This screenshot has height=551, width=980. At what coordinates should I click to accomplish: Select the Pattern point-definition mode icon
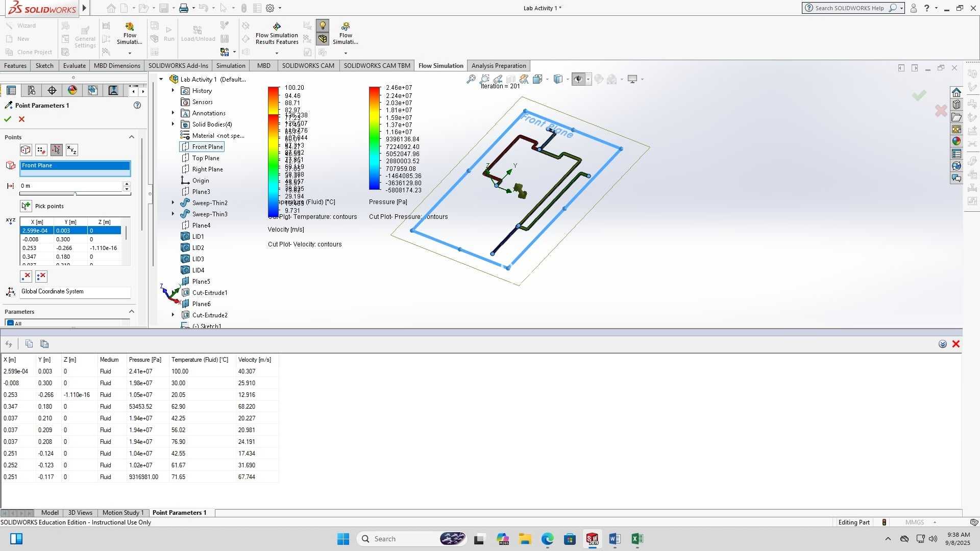pyautogui.click(x=41, y=150)
